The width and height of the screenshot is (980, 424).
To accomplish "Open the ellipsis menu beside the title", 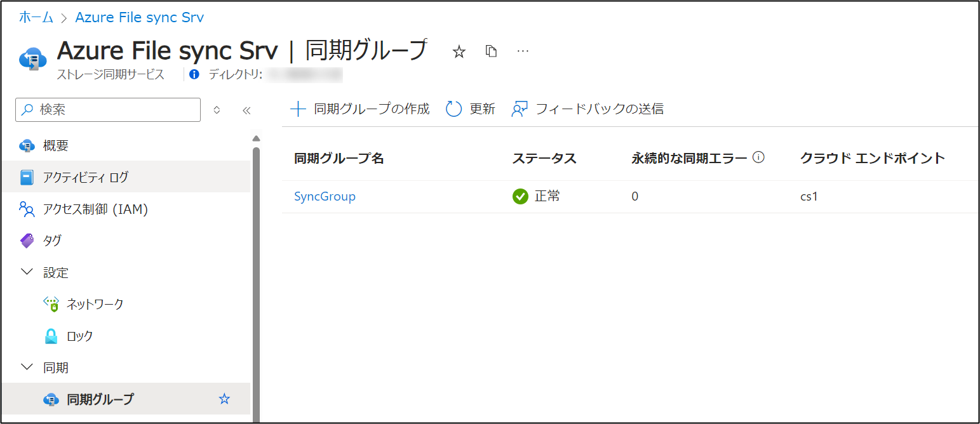I will tap(522, 51).
